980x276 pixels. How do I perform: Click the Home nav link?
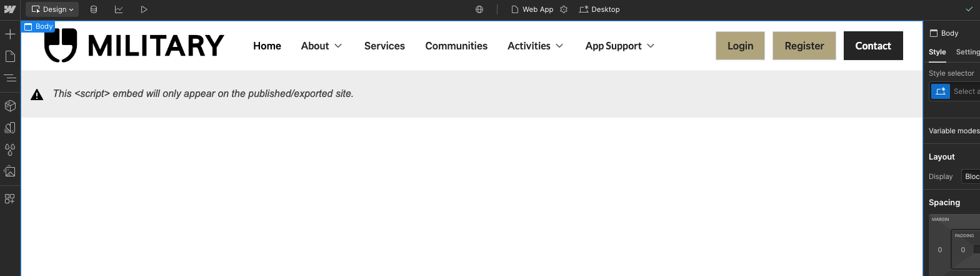(267, 46)
